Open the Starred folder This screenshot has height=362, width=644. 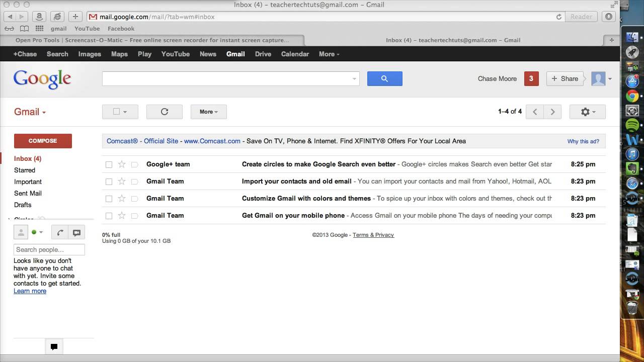25,170
